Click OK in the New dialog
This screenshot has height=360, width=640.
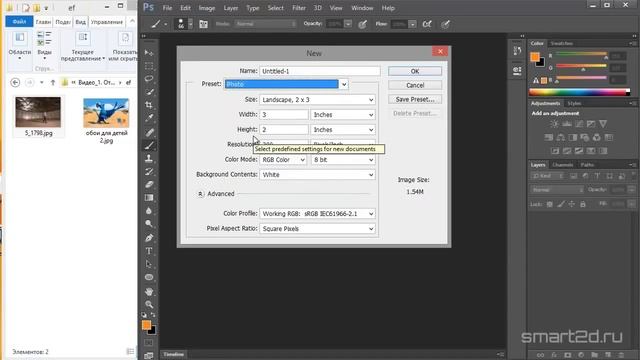click(415, 71)
